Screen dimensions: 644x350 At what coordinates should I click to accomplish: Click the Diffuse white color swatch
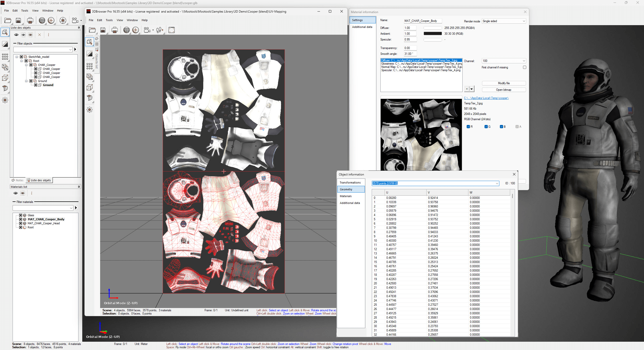[433, 28]
